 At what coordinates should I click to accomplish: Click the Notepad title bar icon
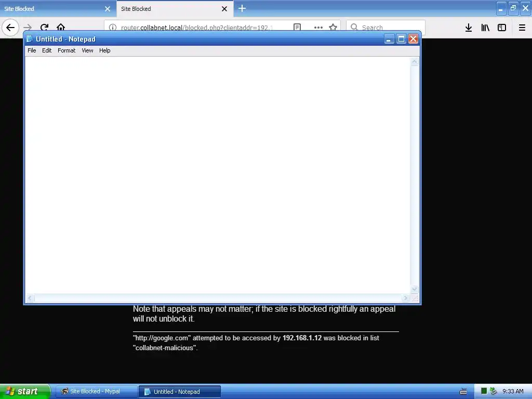[30, 39]
